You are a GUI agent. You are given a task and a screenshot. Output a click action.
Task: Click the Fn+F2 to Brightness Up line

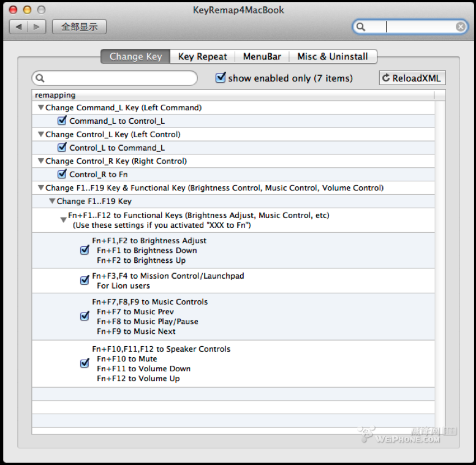click(x=141, y=260)
